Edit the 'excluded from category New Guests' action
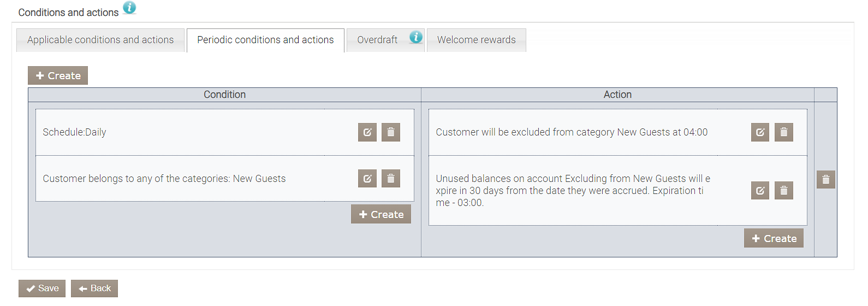Viewport: 868px width, 306px height. click(760, 132)
